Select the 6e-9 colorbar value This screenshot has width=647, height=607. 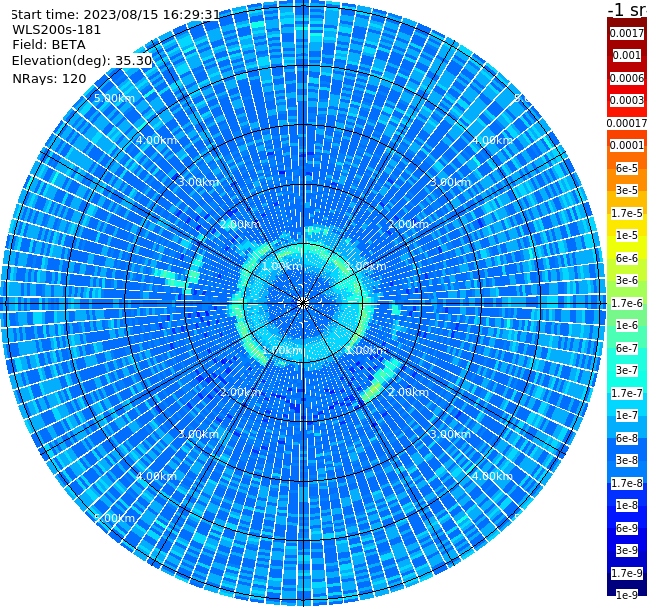click(x=627, y=528)
